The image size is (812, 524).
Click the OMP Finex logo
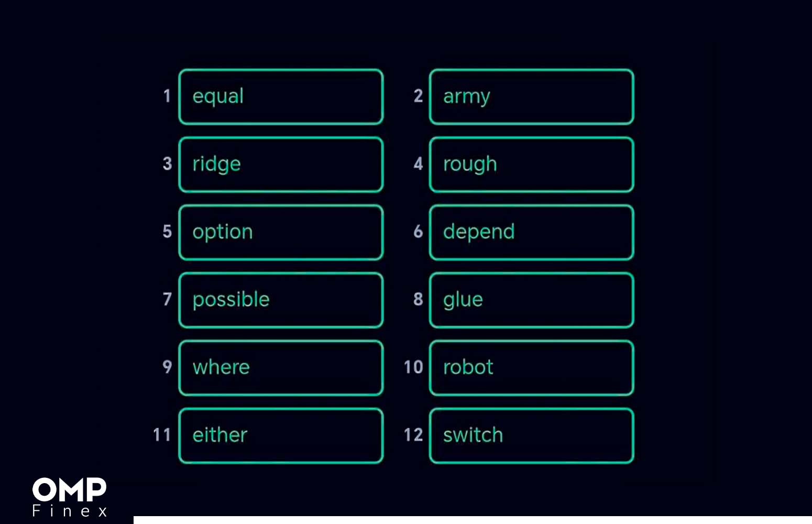tap(70, 497)
